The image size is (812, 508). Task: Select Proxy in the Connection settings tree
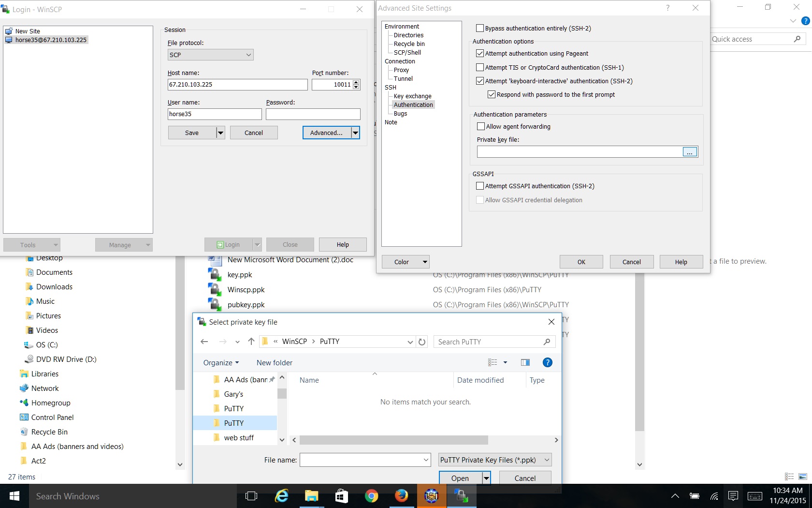[401, 70]
